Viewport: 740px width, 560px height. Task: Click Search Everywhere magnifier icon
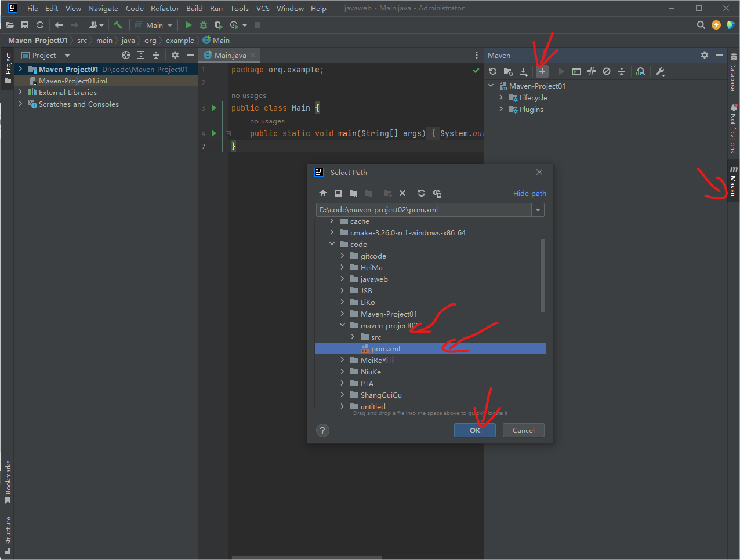click(701, 25)
